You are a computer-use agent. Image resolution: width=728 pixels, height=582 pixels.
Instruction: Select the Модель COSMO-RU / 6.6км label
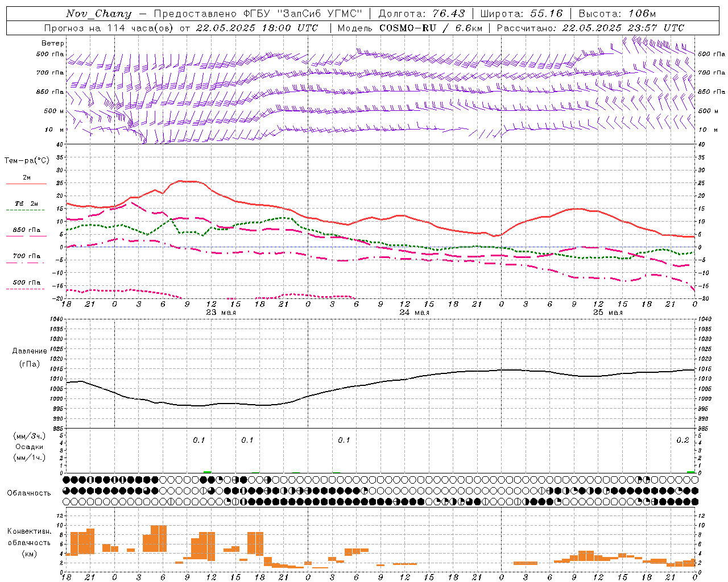[x=410, y=28]
